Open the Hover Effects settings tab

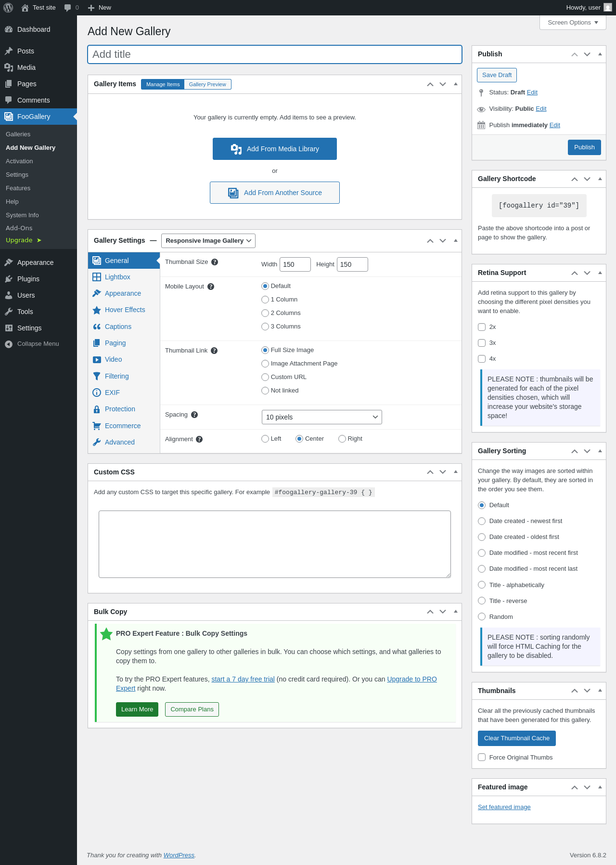click(124, 310)
